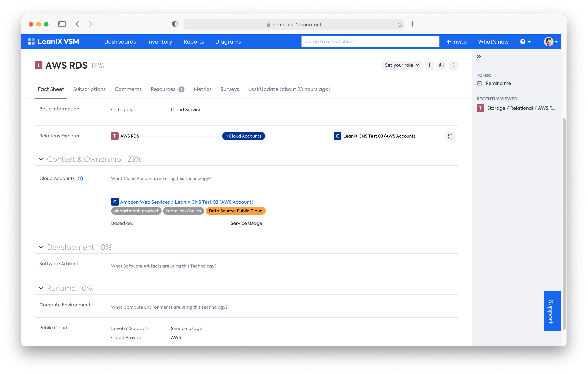Click the Remind me calendar icon
588x374 pixels.
[x=480, y=83]
